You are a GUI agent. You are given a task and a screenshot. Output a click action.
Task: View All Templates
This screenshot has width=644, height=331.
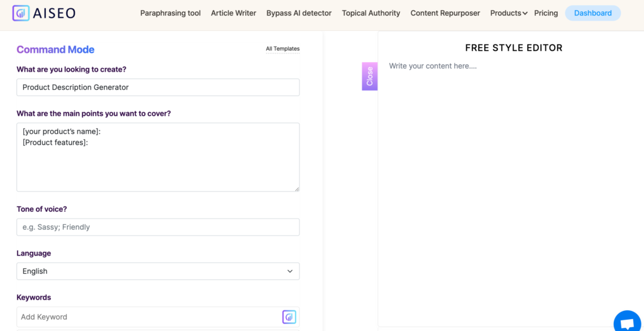(282, 49)
